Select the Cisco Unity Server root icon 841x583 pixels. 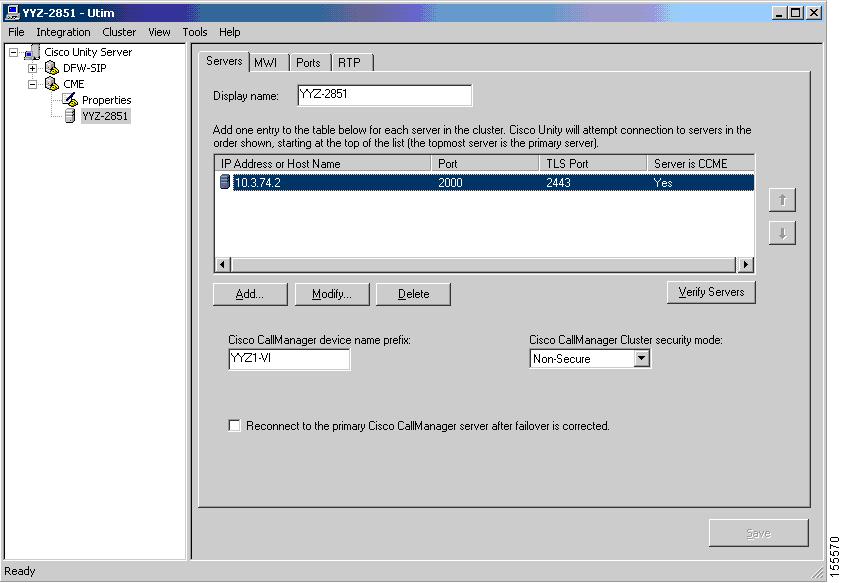click(30, 51)
